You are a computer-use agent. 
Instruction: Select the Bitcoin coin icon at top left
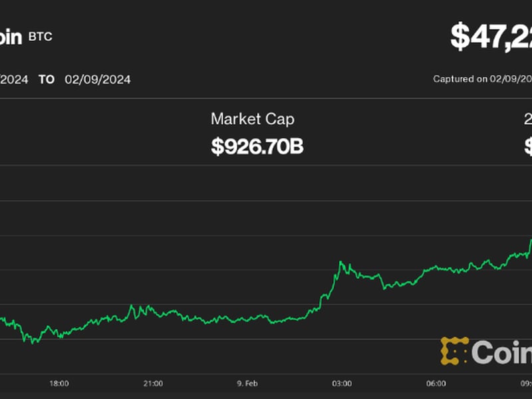[x=8, y=37]
